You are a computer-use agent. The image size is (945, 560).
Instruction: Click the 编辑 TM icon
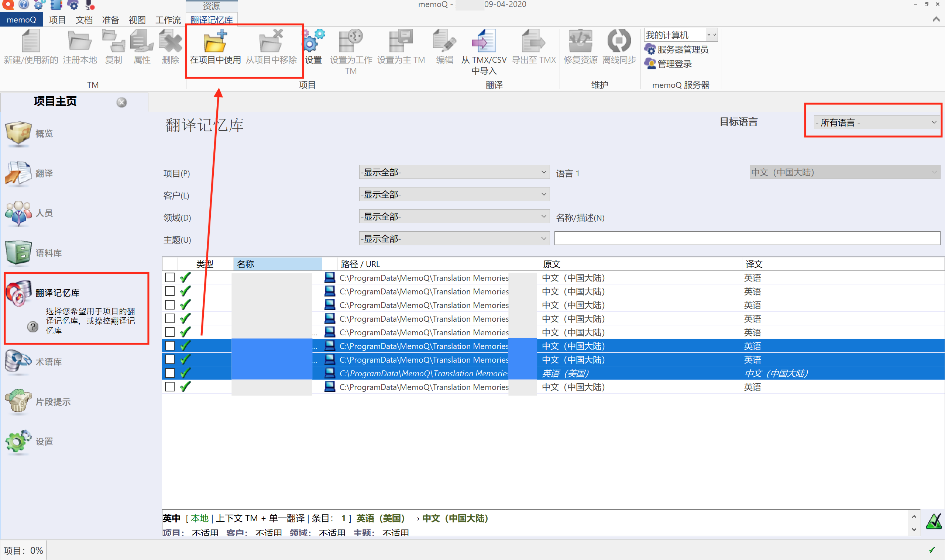click(x=444, y=40)
